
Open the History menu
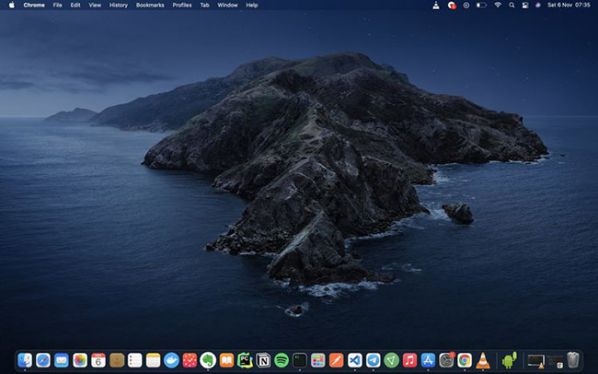click(118, 5)
